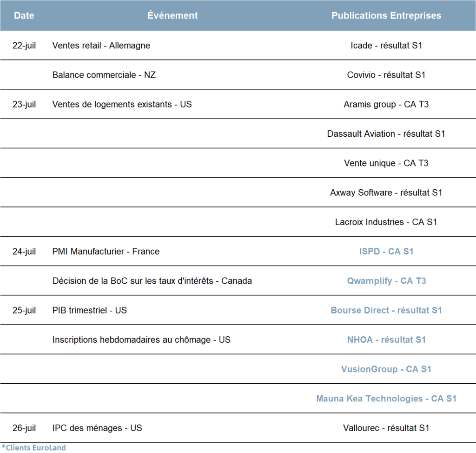Select the 26-juil date cell

click(24, 428)
